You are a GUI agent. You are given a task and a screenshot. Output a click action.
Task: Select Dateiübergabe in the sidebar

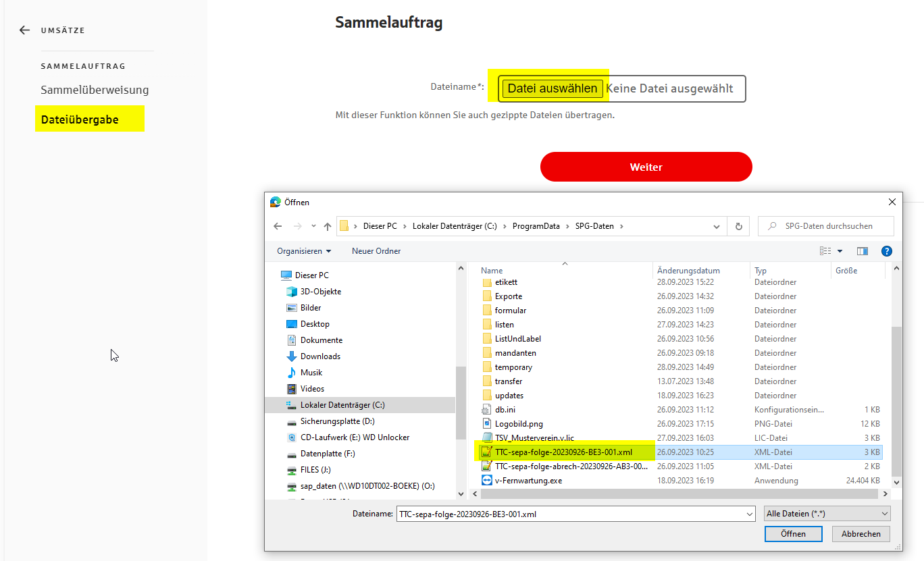pyautogui.click(x=80, y=119)
